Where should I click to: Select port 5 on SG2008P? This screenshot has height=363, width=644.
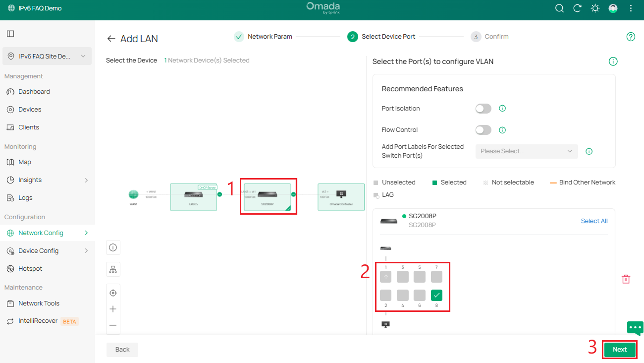click(420, 277)
